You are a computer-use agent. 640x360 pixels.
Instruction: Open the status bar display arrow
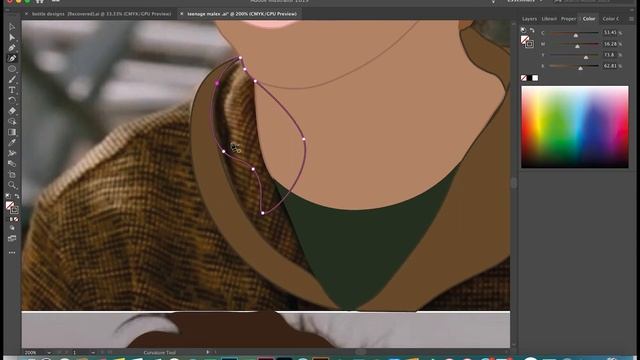(x=208, y=352)
